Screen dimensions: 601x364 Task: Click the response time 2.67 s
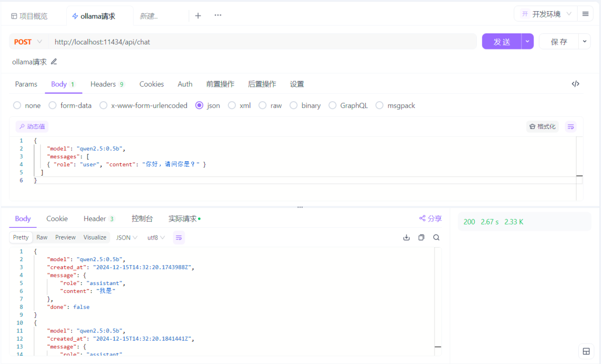pyautogui.click(x=490, y=222)
